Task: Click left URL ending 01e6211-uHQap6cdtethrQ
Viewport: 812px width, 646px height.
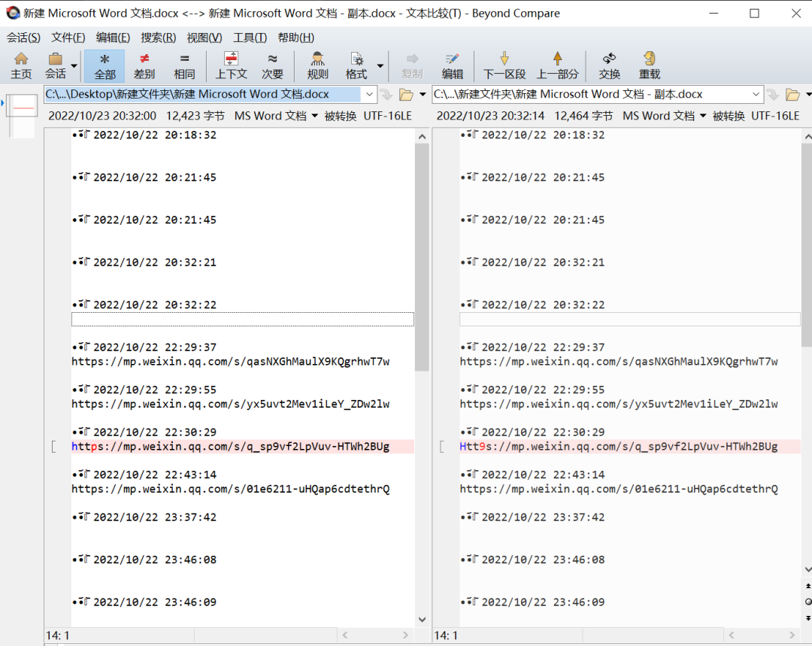Action: tap(231, 489)
